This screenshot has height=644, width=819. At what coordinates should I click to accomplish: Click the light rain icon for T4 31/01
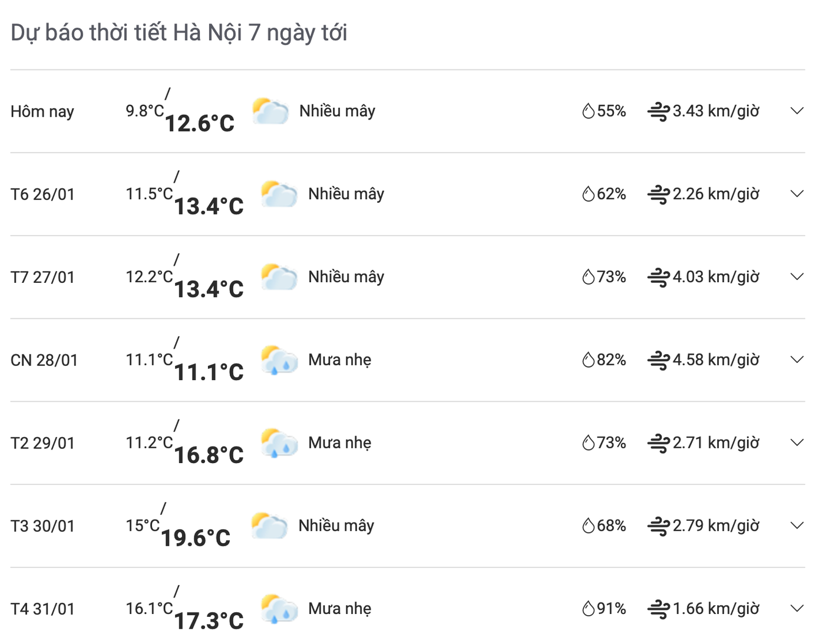click(279, 609)
